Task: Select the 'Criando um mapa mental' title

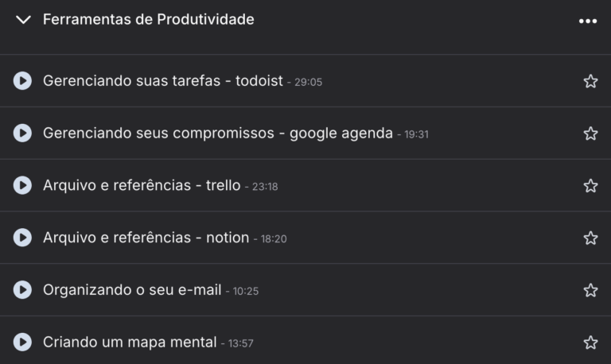Action: pyautogui.click(x=129, y=343)
